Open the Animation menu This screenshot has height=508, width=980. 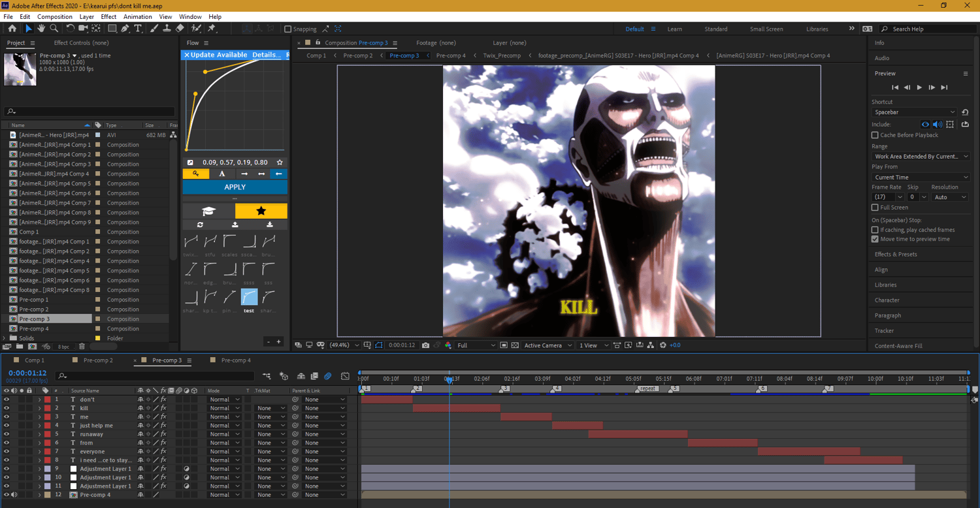(x=138, y=16)
